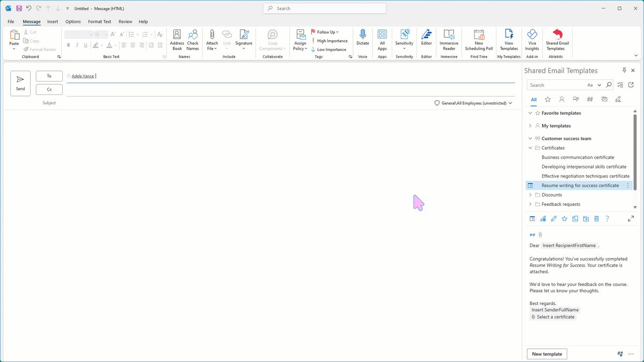Add selected template to favorites star
644x362 pixels.
click(x=564, y=219)
